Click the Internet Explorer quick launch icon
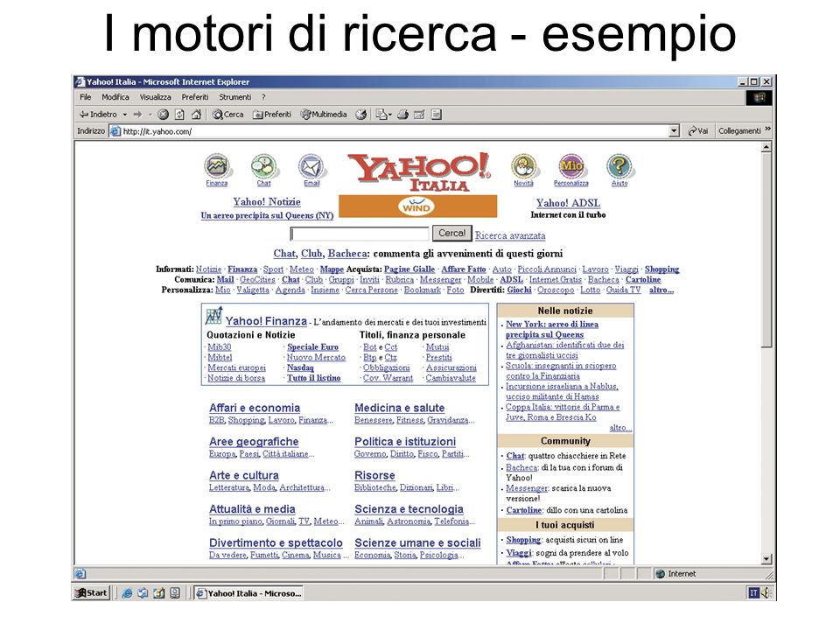Viewport: 840px width, 630px height. tap(127, 593)
